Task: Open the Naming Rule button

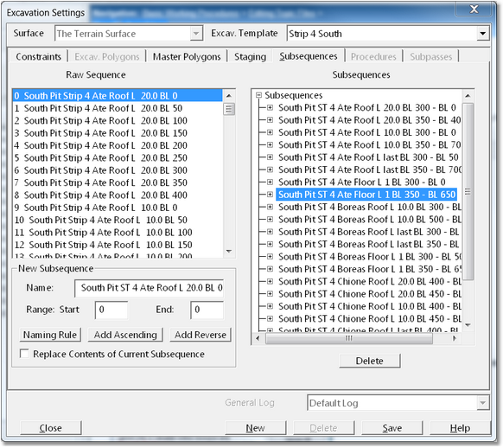Action: click(x=50, y=335)
